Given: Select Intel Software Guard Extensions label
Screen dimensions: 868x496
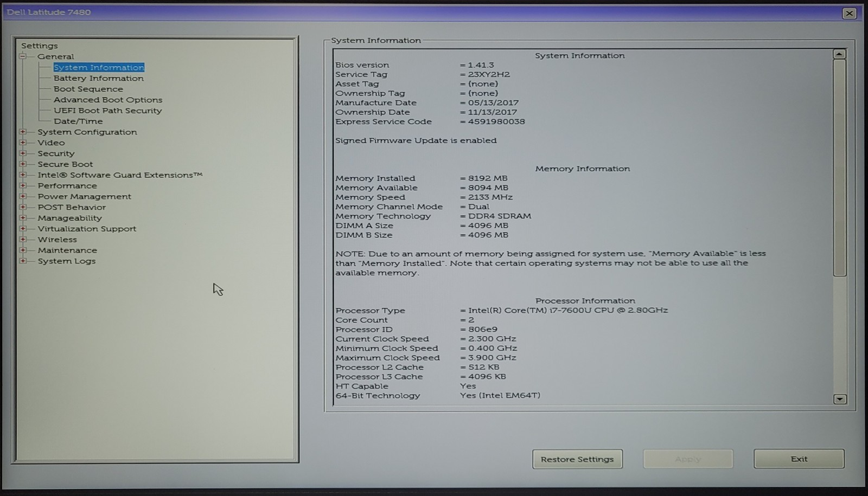Looking at the screenshot, I should (120, 175).
